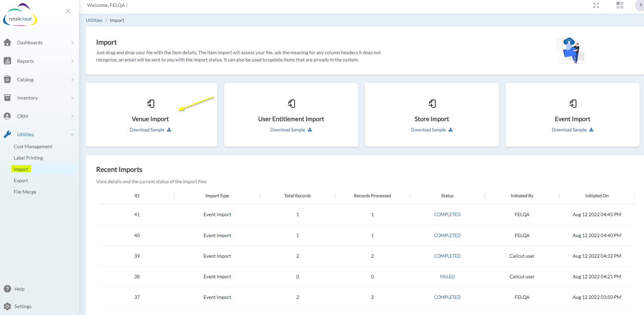Screen dimensions: 644x315
Task: Click the Help link text
Action: [19, 289]
